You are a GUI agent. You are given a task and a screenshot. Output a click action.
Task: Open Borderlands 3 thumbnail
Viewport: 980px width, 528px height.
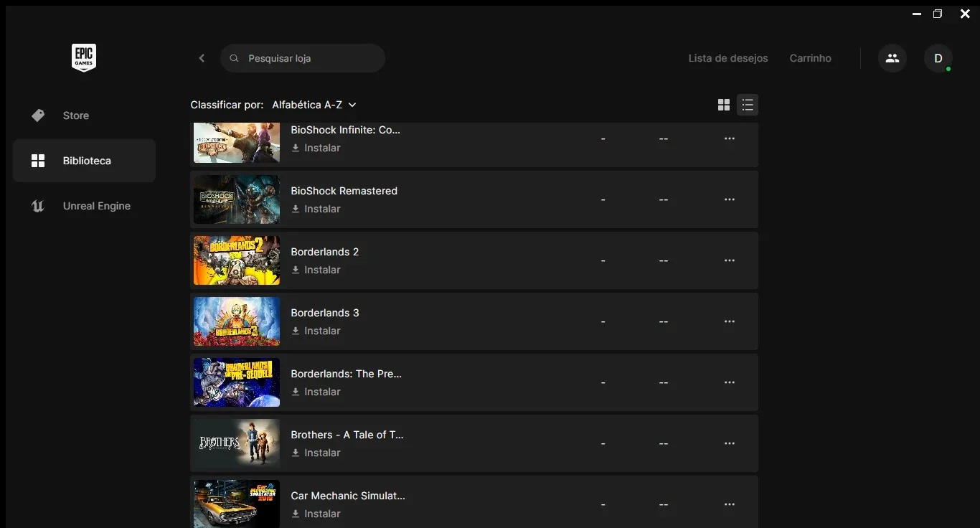pyautogui.click(x=237, y=321)
